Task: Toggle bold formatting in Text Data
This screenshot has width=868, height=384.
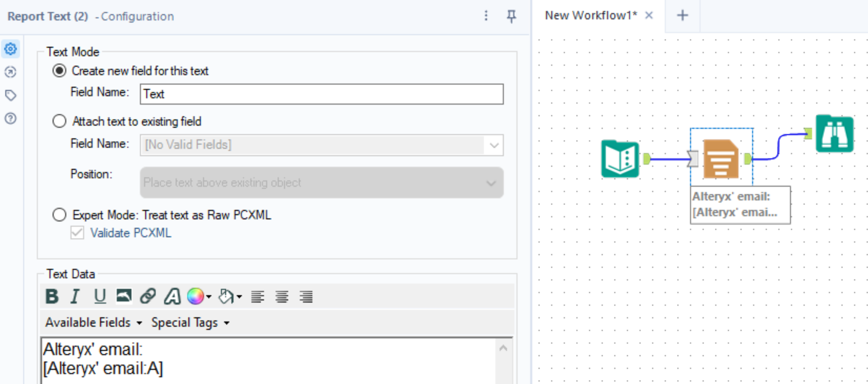Action: 52,296
